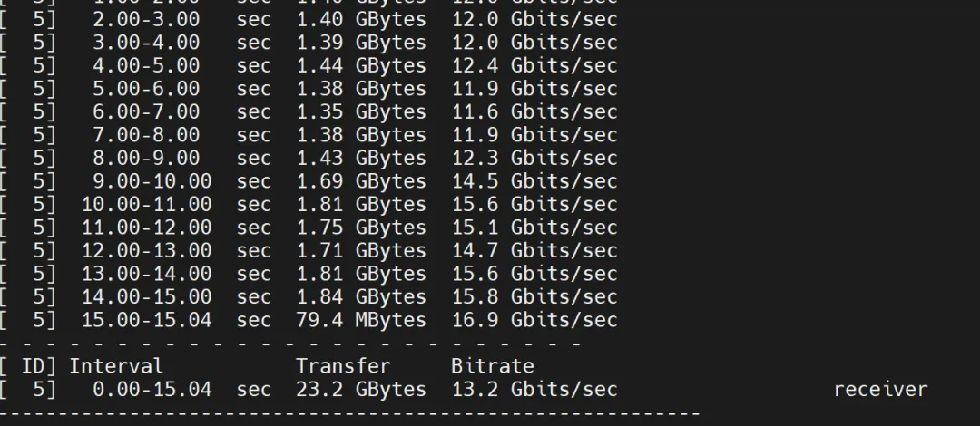This screenshot has height=426, width=980.
Task: Click the 14.5 Gbits/sec bitrate value
Action: (534, 182)
